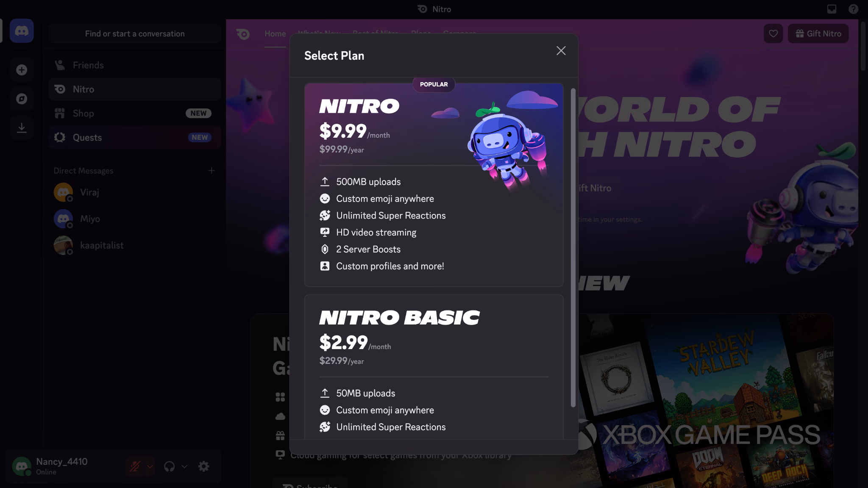The image size is (868, 488).
Task: Click the Find or start a conversation field
Action: coord(135,34)
